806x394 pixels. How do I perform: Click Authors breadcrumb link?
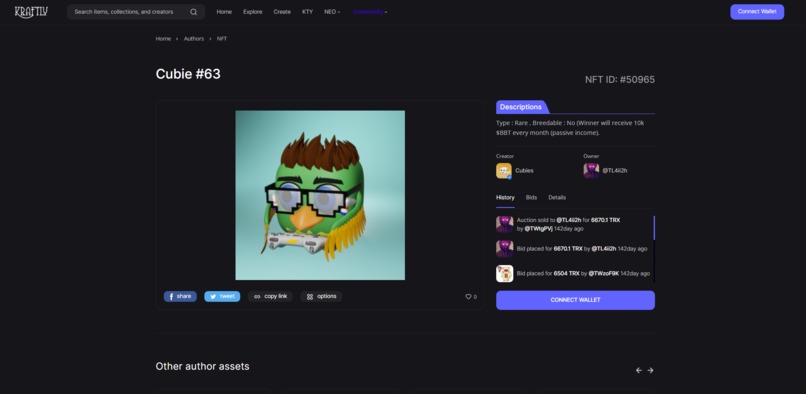point(194,39)
